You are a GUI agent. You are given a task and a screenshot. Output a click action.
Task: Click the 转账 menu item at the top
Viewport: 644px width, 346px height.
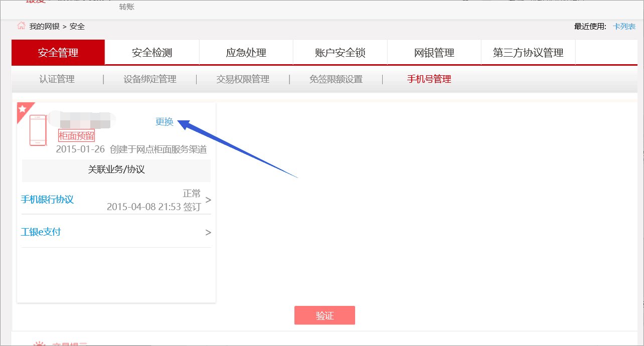click(x=127, y=7)
